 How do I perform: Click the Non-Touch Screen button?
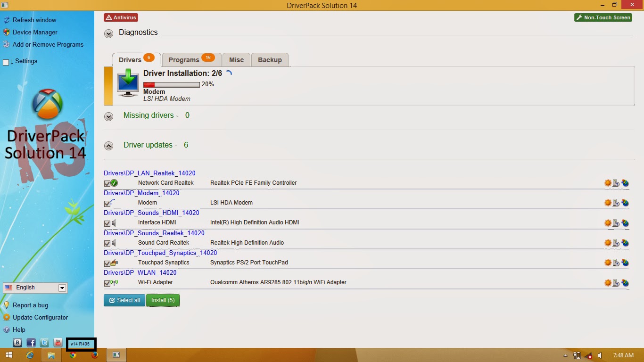pyautogui.click(x=603, y=17)
